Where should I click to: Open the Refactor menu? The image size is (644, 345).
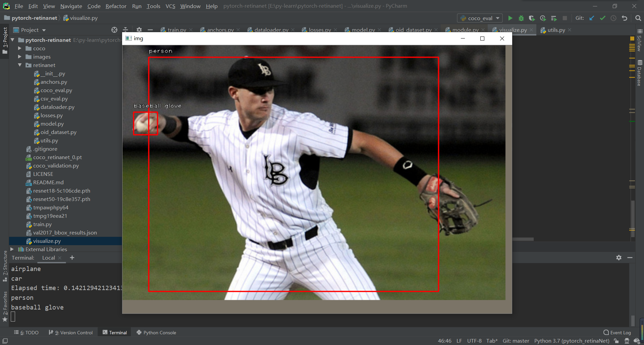pyautogui.click(x=116, y=6)
